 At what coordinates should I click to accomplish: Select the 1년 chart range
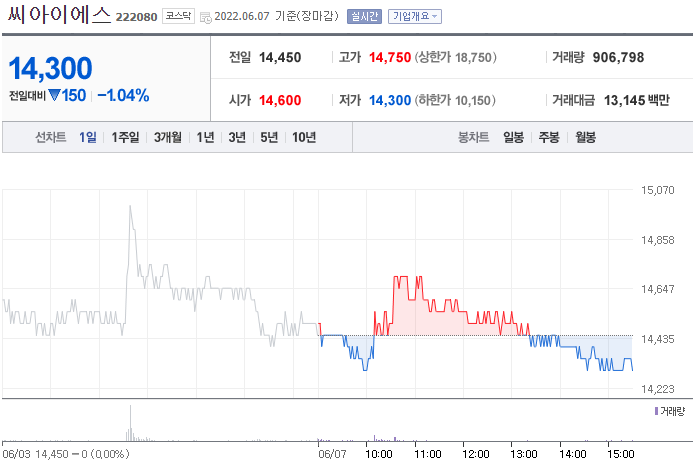pyautogui.click(x=205, y=137)
